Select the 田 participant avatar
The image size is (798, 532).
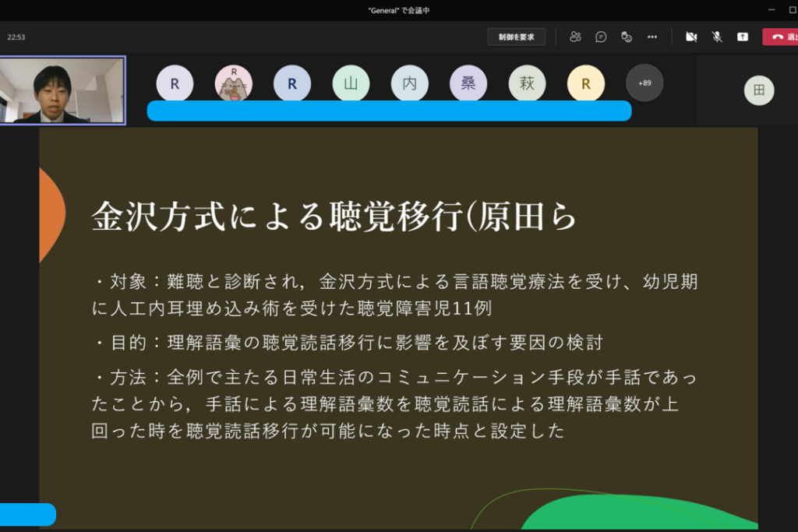click(x=759, y=90)
